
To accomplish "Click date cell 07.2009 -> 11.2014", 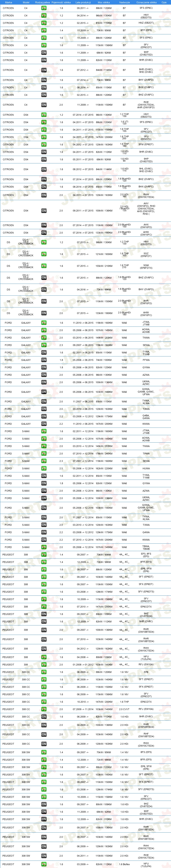I will pos(83,709).
